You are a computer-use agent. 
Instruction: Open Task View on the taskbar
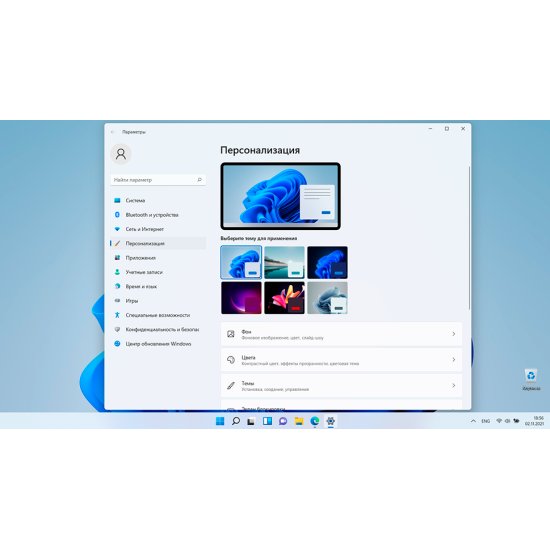pyautogui.click(x=251, y=421)
